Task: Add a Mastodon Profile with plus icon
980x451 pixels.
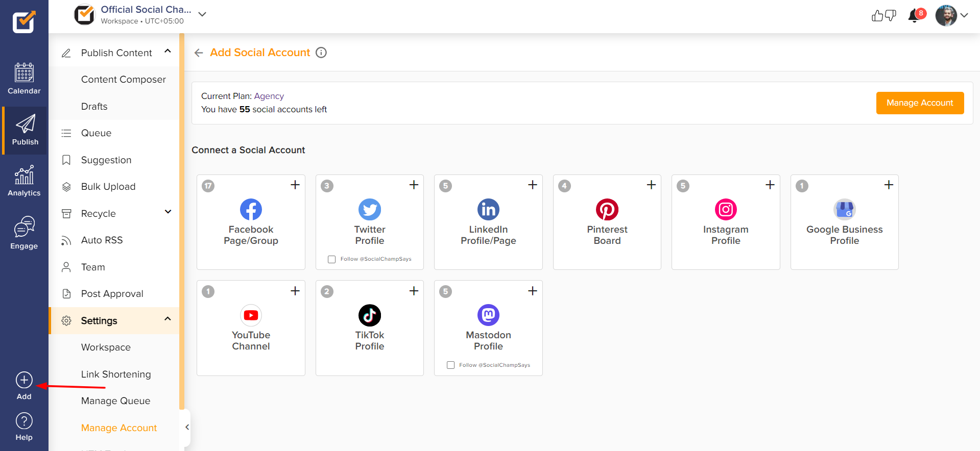Action: point(533,291)
